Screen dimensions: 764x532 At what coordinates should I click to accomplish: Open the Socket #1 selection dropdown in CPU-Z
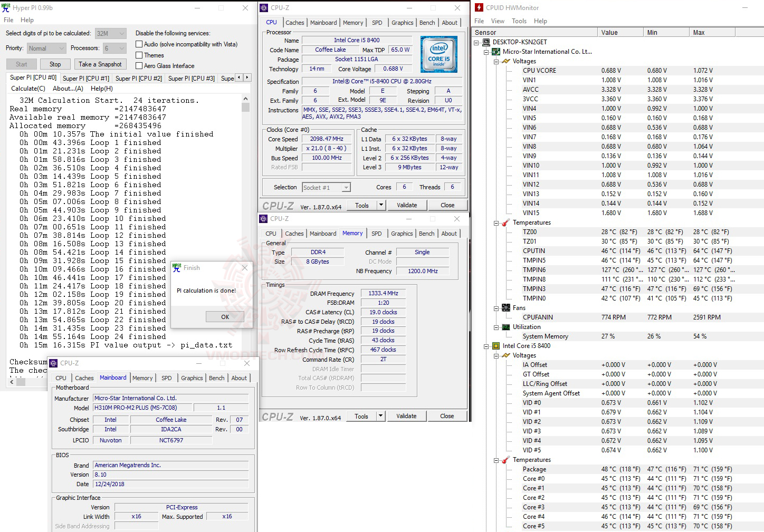[326, 187]
